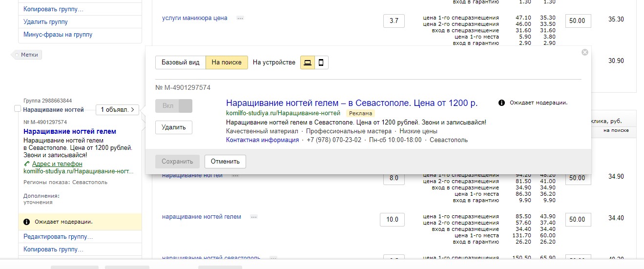Image resolution: width=644 pixels, height=269 pixels.
Task: Click price value 34.40 in last column
Action: [x=616, y=218]
